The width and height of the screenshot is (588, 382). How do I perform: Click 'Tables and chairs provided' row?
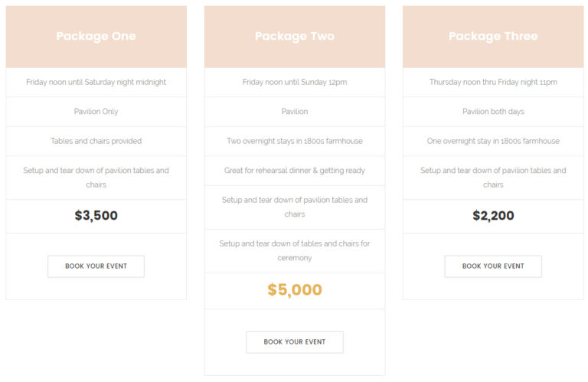(x=96, y=141)
